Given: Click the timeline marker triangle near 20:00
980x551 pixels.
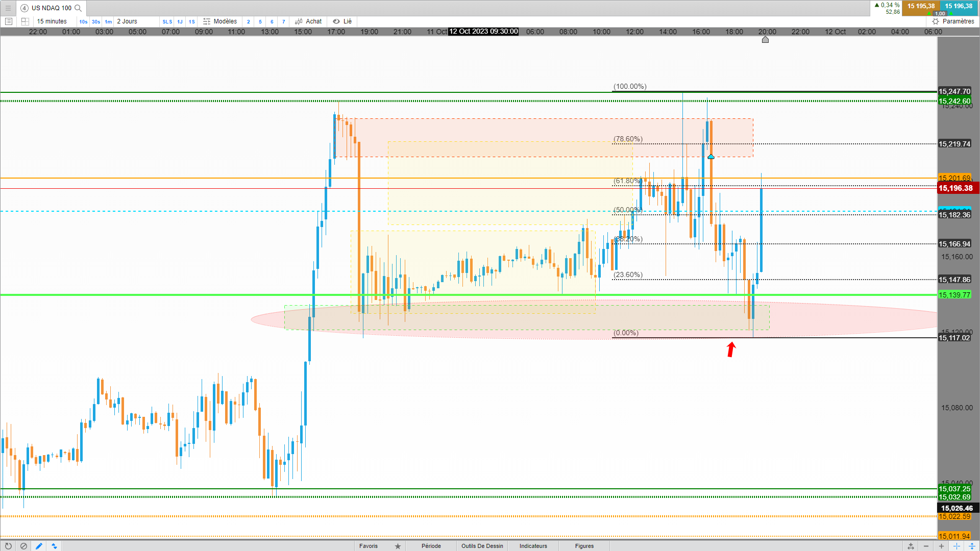Looking at the screenshot, I should [x=765, y=40].
